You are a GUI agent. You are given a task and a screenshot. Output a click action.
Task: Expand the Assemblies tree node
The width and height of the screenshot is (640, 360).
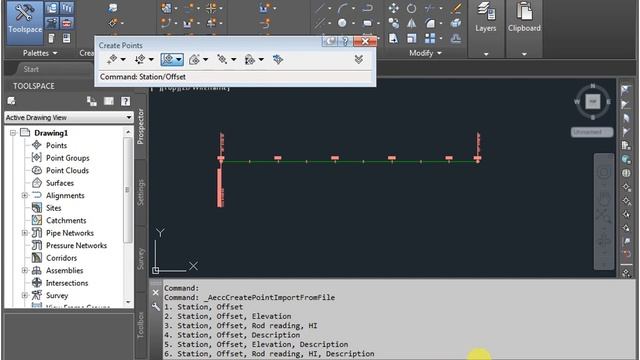24,271
